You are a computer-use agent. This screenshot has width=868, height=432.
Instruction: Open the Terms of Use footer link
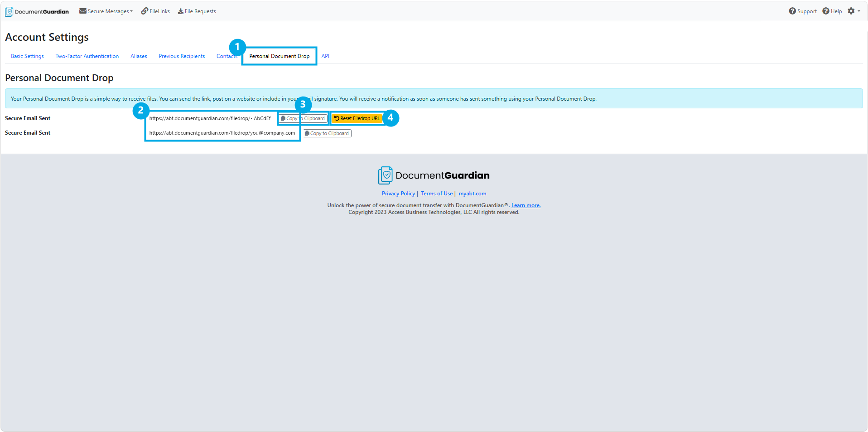(x=437, y=194)
